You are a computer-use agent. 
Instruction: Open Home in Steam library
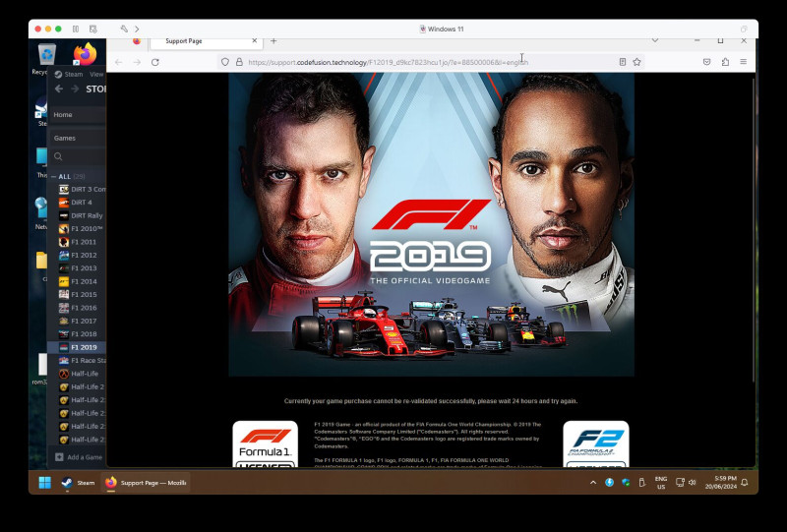[78, 115]
